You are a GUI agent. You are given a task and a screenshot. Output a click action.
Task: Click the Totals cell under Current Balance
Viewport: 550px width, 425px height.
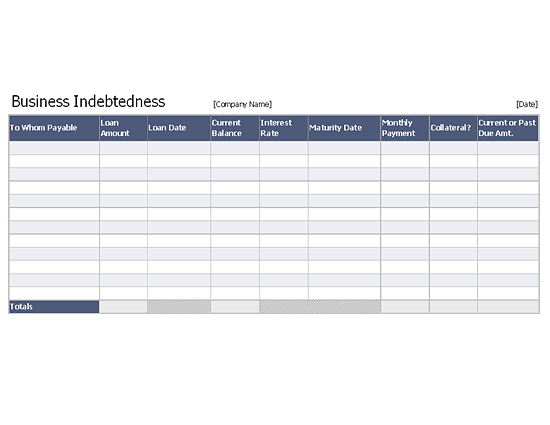pyautogui.click(x=235, y=307)
